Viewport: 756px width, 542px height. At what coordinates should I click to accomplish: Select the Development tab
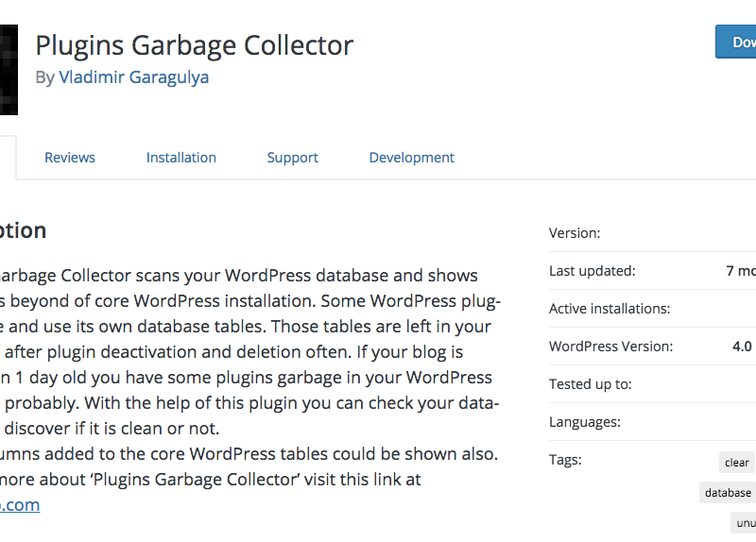tap(412, 158)
